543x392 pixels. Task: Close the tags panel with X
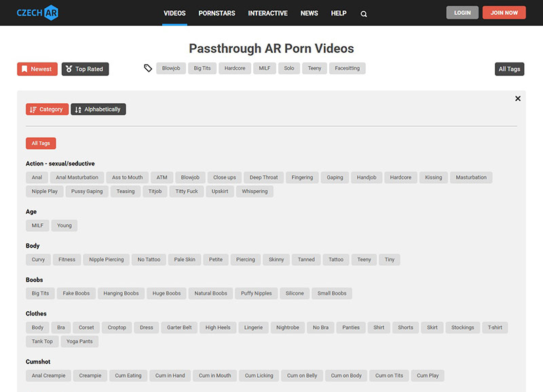tap(518, 98)
